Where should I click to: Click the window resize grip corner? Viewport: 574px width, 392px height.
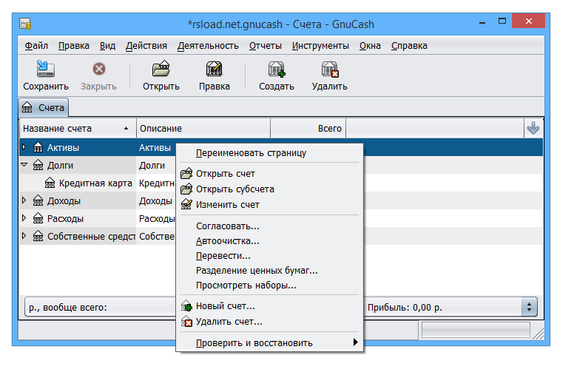coord(538,334)
